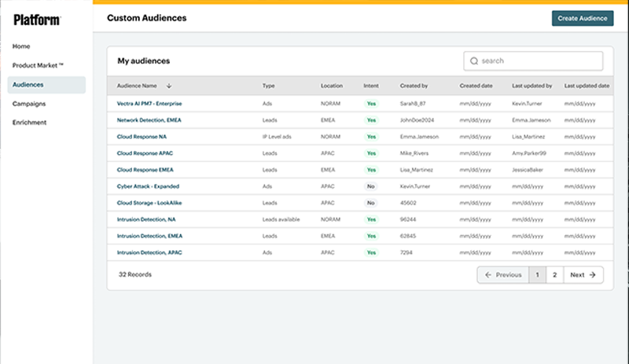Go to Campaigns section
This screenshot has width=629, height=364.
tap(29, 104)
